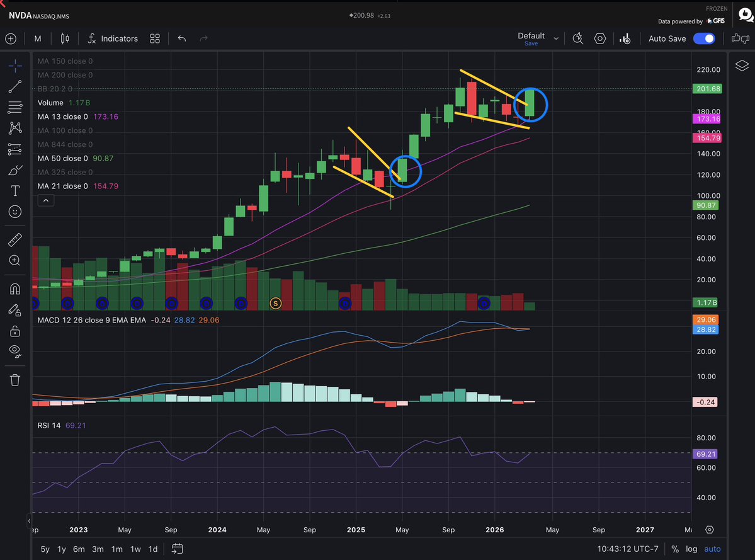Select the trend line drawing tool

coord(15,86)
